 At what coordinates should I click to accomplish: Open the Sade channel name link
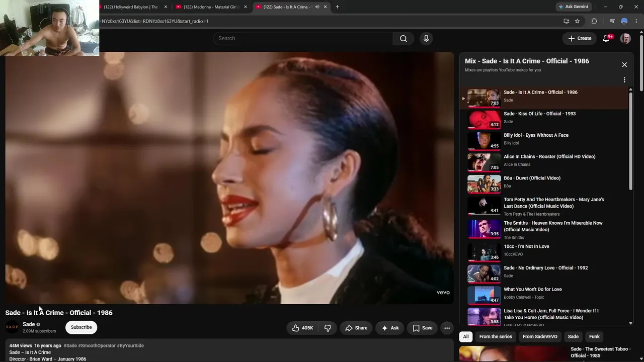coord(29,324)
